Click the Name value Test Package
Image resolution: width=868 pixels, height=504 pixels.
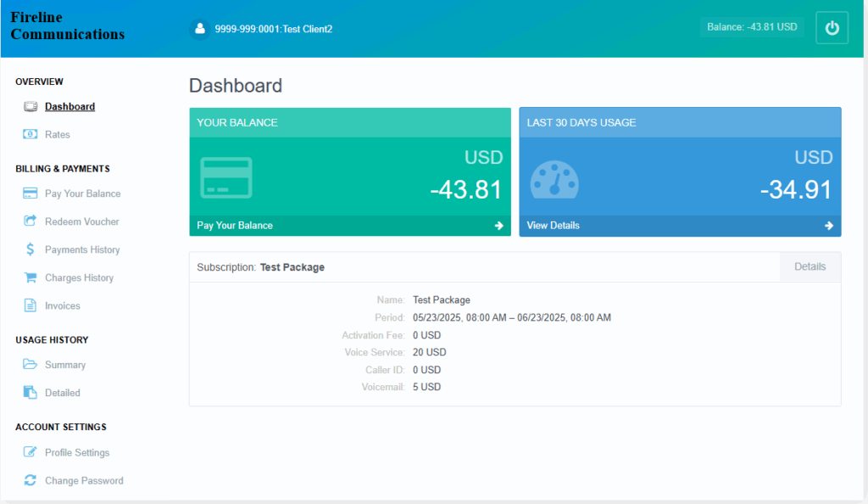[x=441, y=300]
